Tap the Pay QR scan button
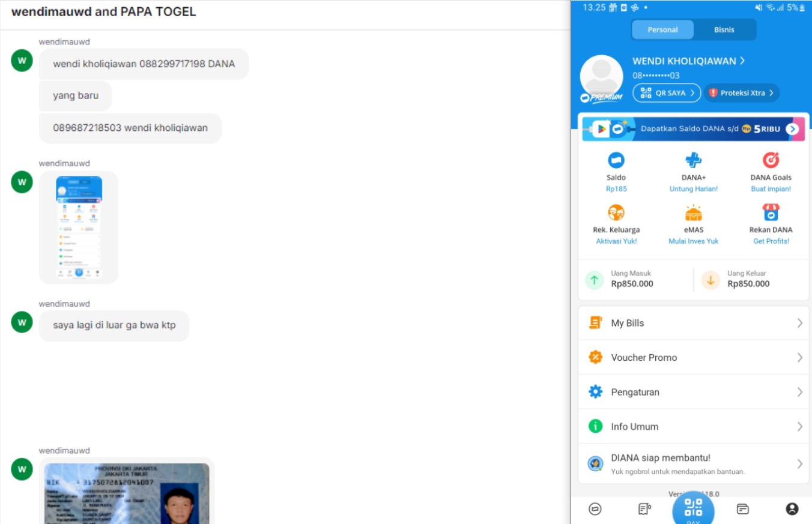 point(693,508)
